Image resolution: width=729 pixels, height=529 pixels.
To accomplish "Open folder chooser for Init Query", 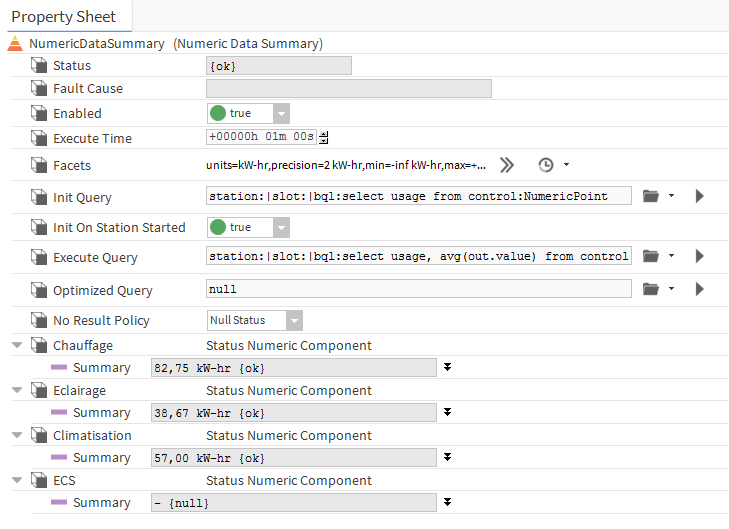I will (x=651, y=196).
